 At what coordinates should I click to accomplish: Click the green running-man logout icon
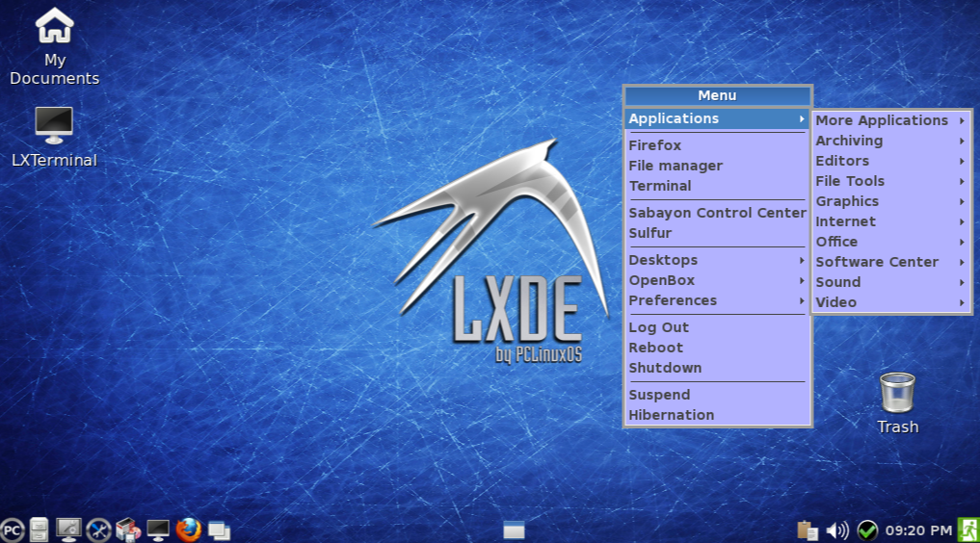pyautogui.click(x=968, y=530)
